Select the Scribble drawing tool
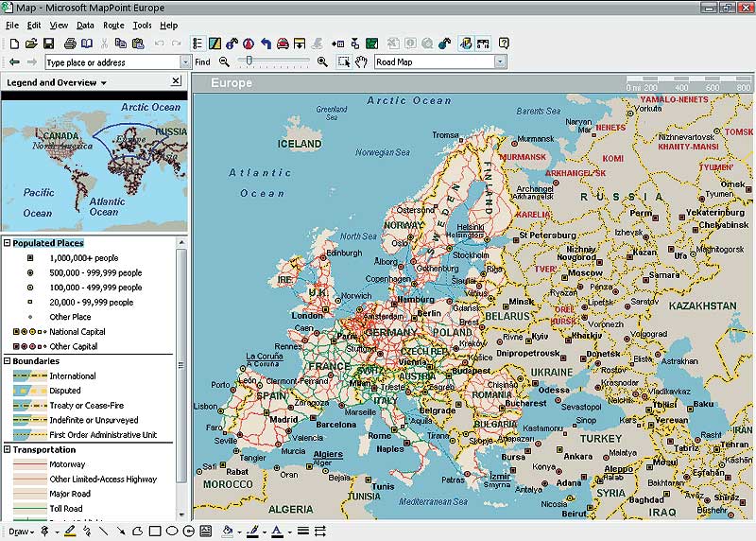 (87, 532)
